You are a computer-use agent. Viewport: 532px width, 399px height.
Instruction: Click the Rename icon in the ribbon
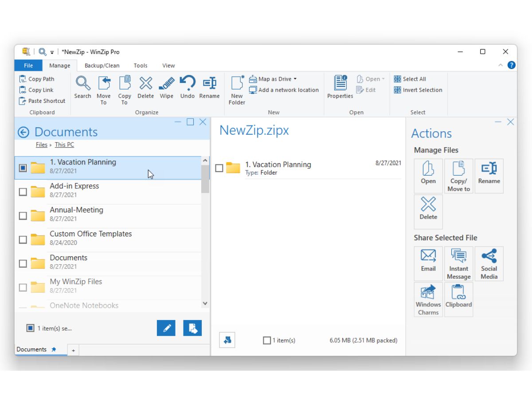click(209, 87)
